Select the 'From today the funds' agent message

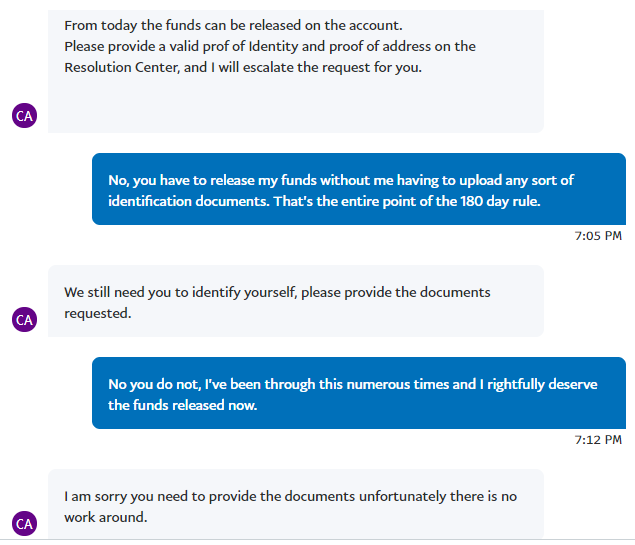[296, 71]
